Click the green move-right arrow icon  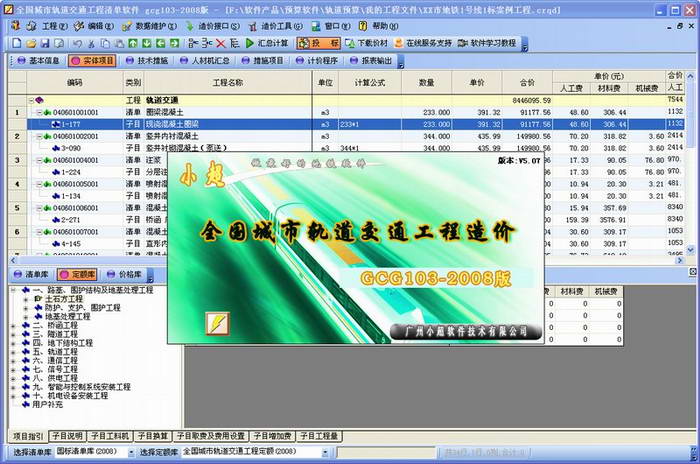pos(174,43)
